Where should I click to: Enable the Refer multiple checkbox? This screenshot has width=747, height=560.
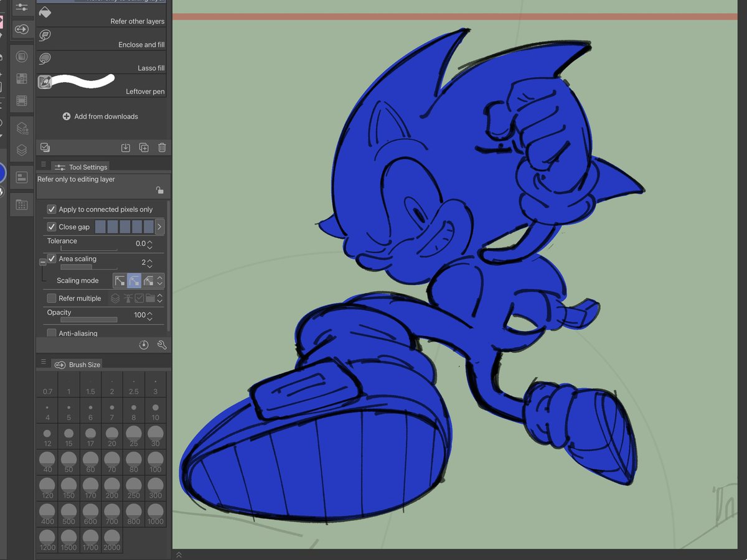(52, 299)
